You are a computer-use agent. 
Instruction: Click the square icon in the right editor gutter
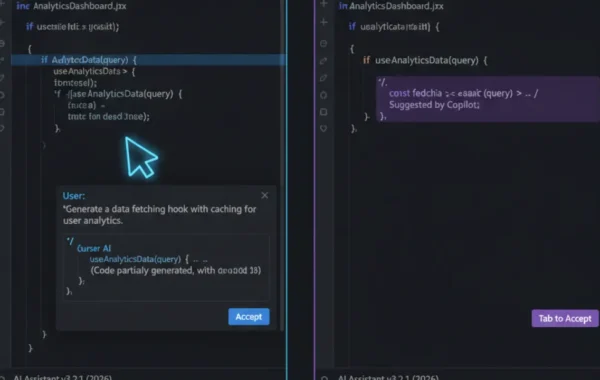[x=324, y=112]
